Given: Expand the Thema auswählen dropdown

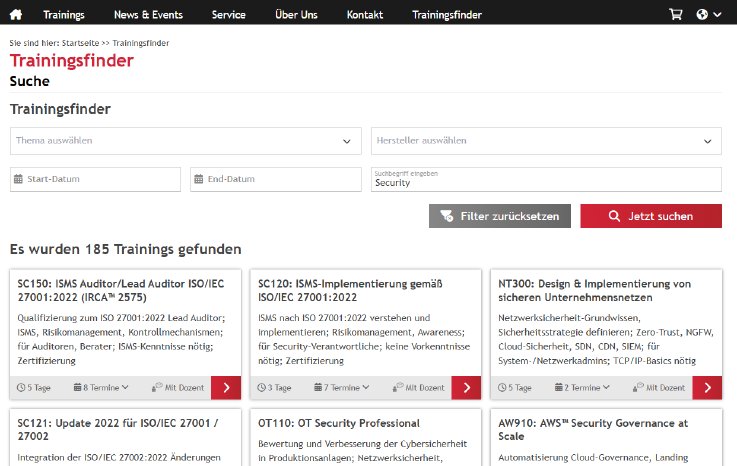Looking at the screenshot, I should pos(186,141).
